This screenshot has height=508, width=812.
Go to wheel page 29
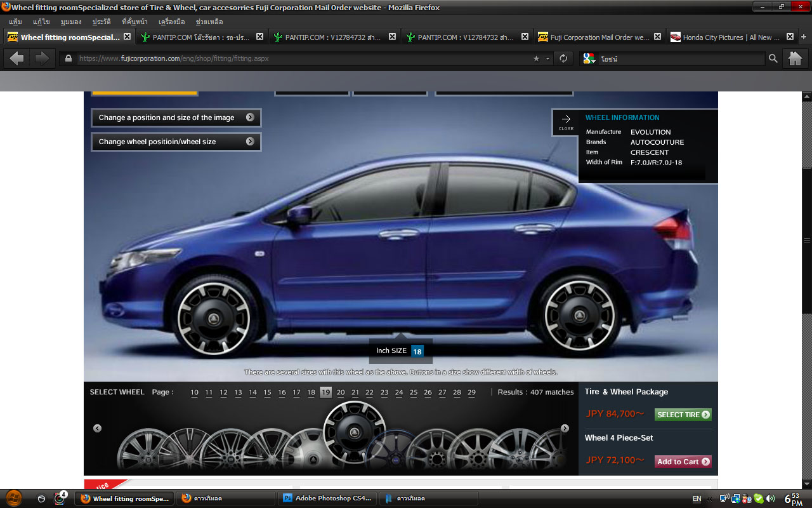coord(471,392)
